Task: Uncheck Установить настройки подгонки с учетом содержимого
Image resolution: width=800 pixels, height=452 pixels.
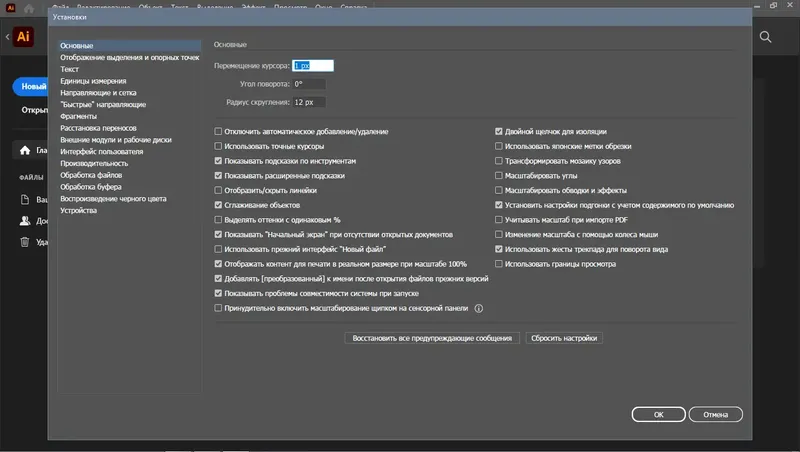Action: 499,205
